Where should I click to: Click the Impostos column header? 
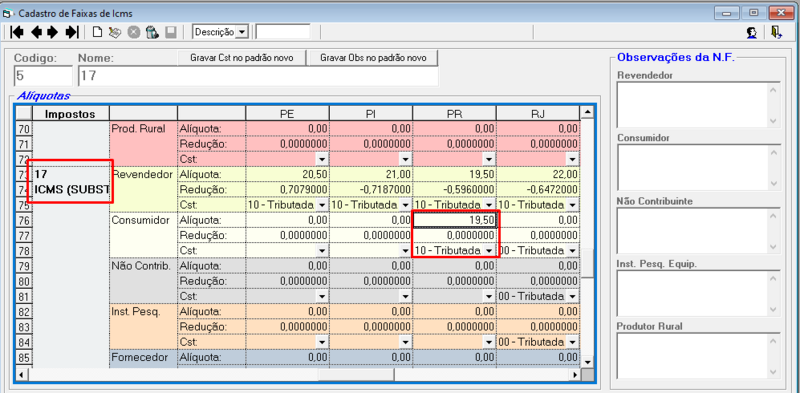pyautogui.click(x=70, y=114)
